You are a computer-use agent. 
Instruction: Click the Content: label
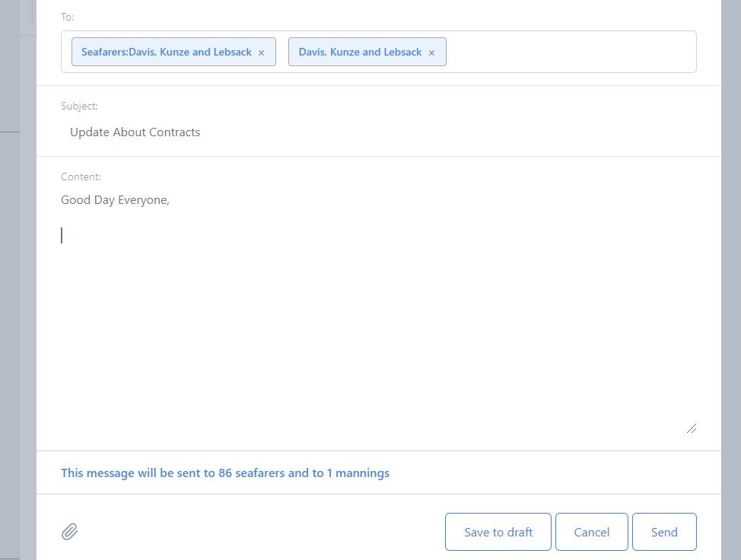tap(81, 177)
